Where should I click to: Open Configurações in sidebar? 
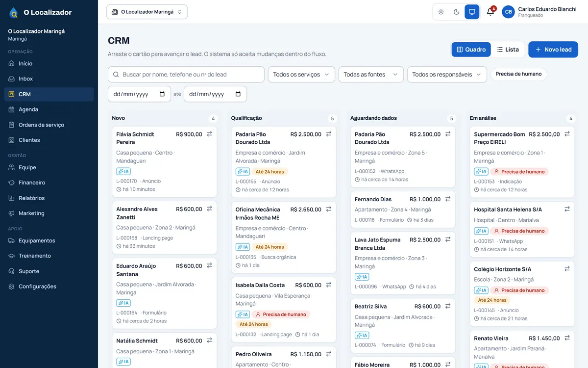coord(49,287)
